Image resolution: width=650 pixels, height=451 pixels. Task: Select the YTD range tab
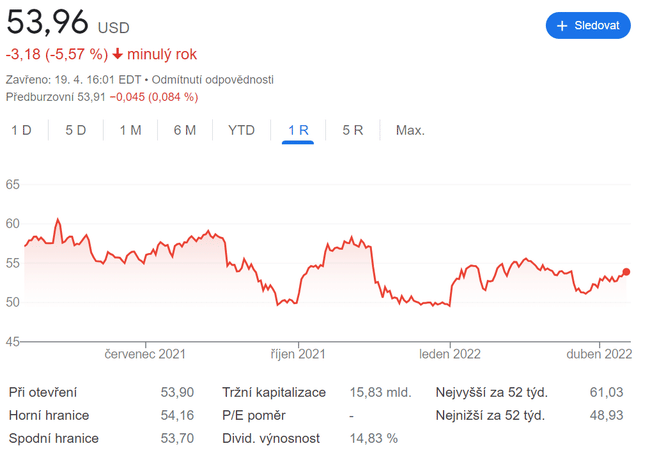click(241, 130)
